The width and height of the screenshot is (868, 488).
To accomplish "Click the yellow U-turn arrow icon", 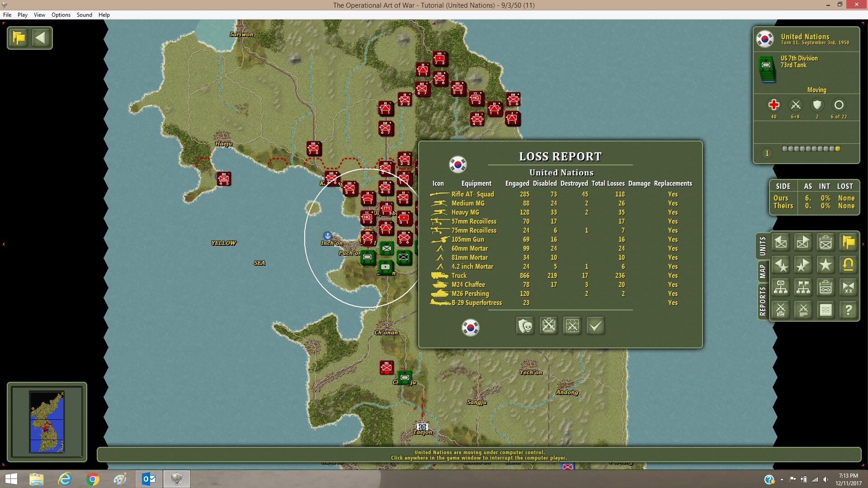I will tap(848, 265).
